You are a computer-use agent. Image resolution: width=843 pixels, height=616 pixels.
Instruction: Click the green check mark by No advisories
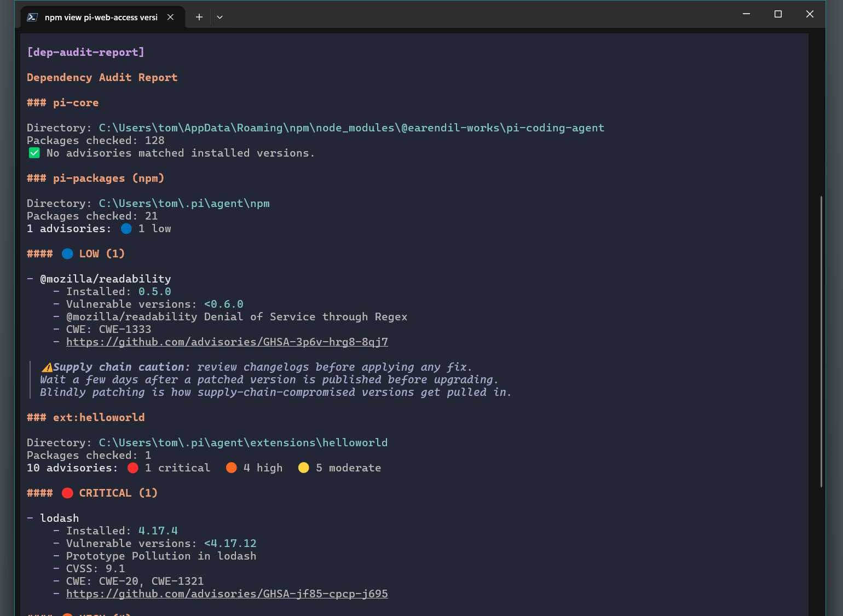34,153
